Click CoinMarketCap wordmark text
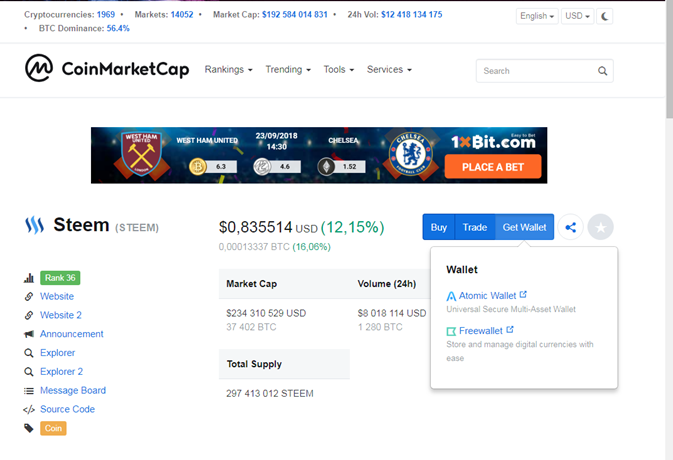This screenshot has height=460, width=673. [x=125, y=69]
